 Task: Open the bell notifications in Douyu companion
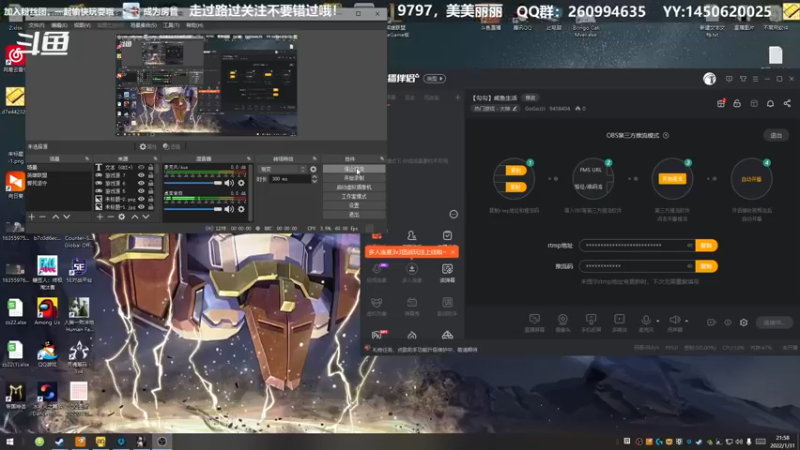coord(770,103)
